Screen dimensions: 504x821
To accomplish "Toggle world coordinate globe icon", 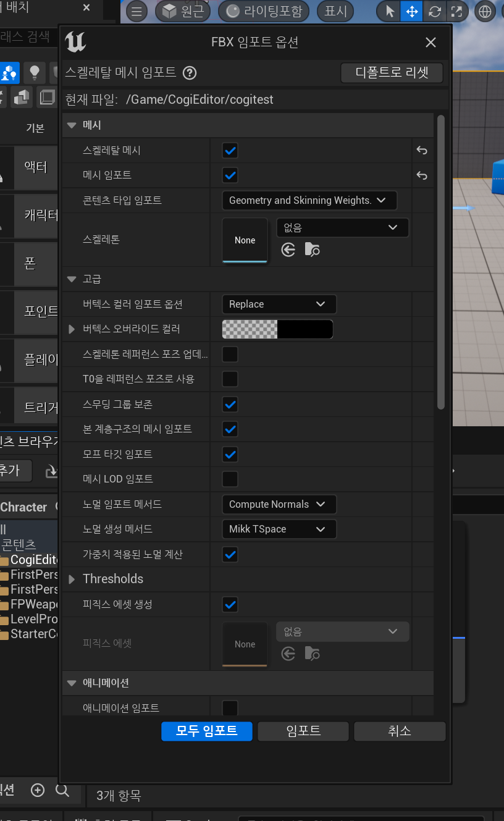I will point(485,11).
